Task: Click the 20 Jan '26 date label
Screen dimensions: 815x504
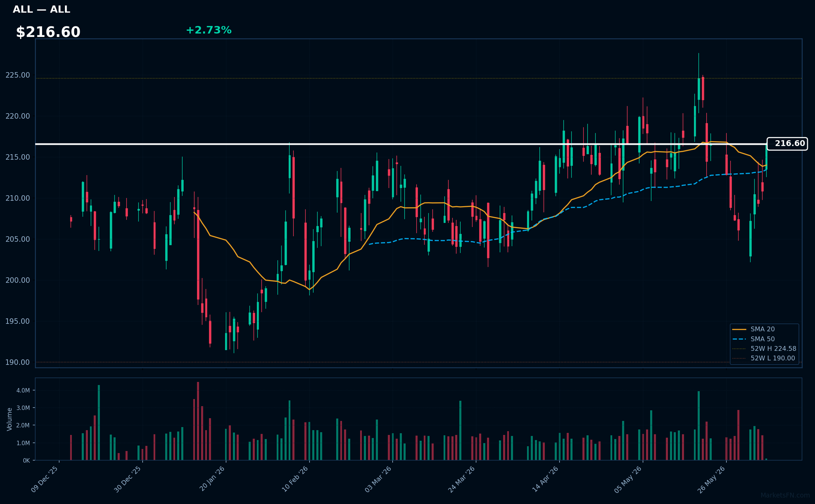Action: (212, 479)
